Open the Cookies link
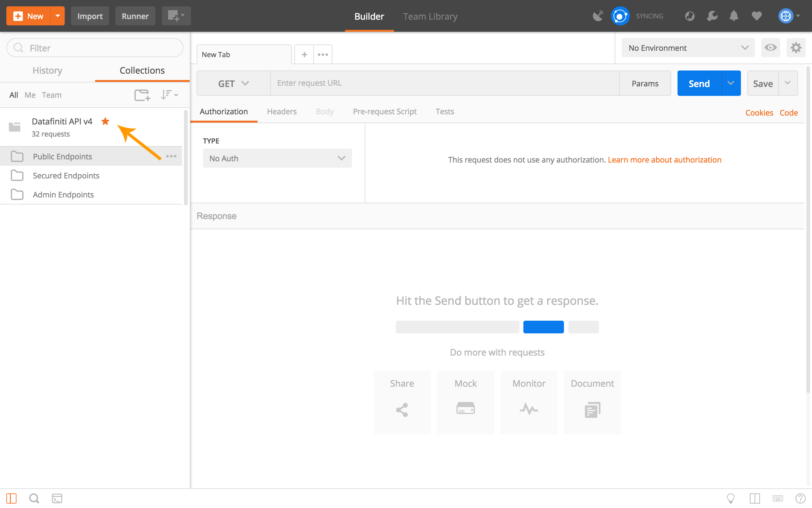Viewport: 812px width, 508px height. pos(759,112)
